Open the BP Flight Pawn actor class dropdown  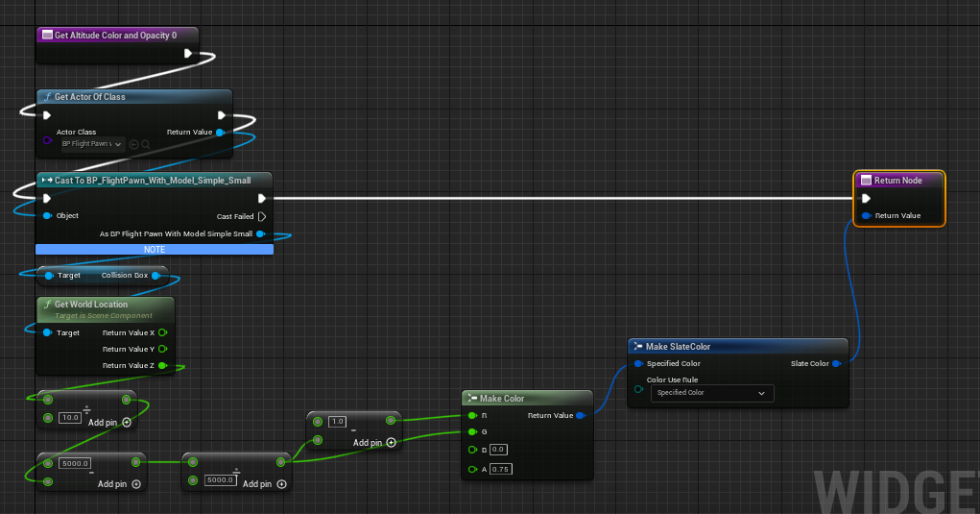coord(92,144)
